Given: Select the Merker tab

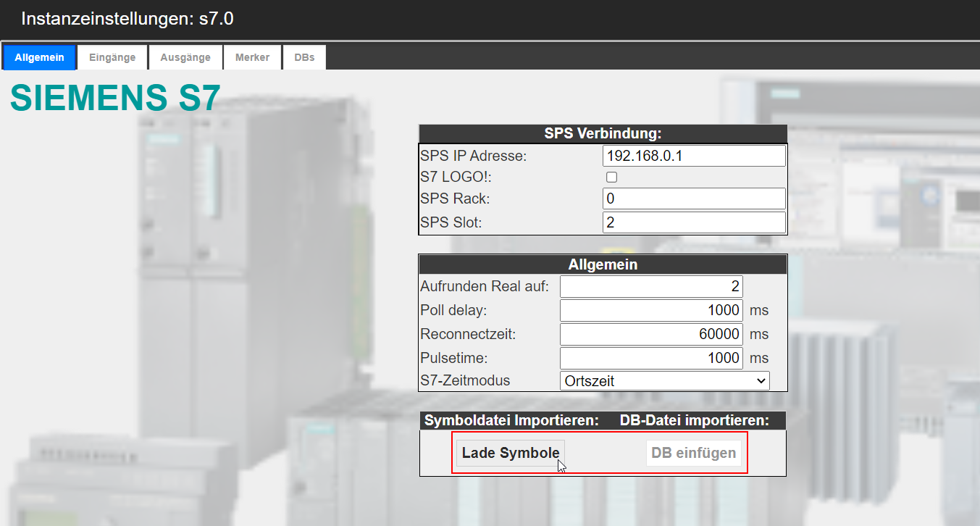Looking at the screenshot, I should pyautogui.click(x=252, y=57).
